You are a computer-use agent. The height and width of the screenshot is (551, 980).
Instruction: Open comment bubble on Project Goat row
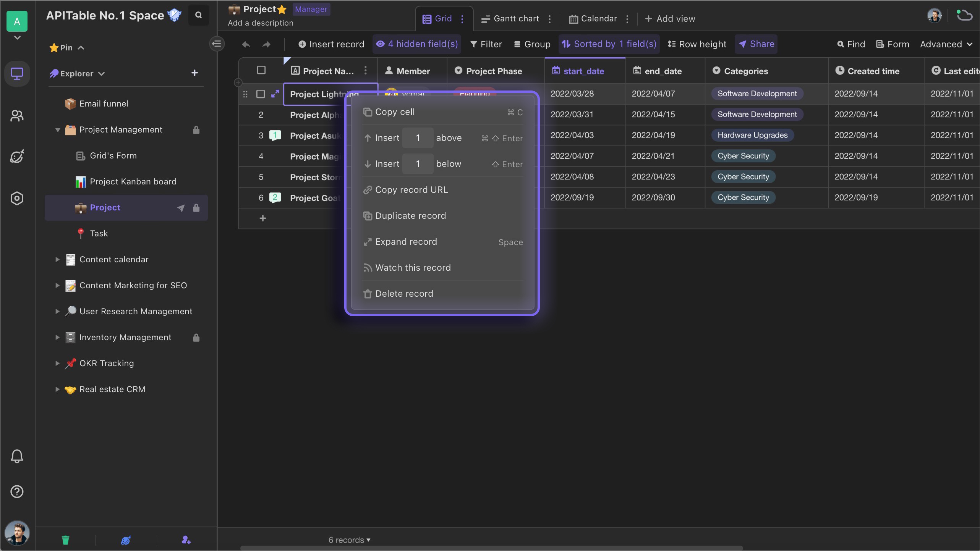(275, 197)
